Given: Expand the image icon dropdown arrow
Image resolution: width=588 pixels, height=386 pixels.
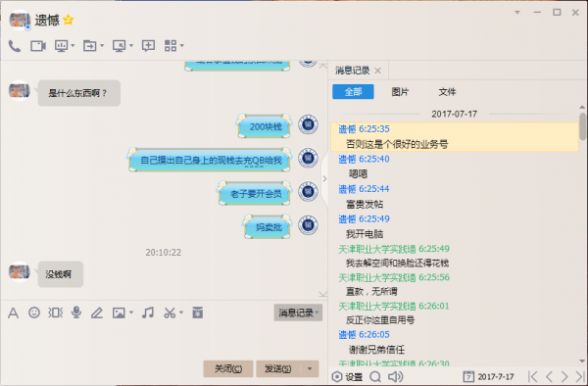Looking at the screenshot, I should [131, 313].
